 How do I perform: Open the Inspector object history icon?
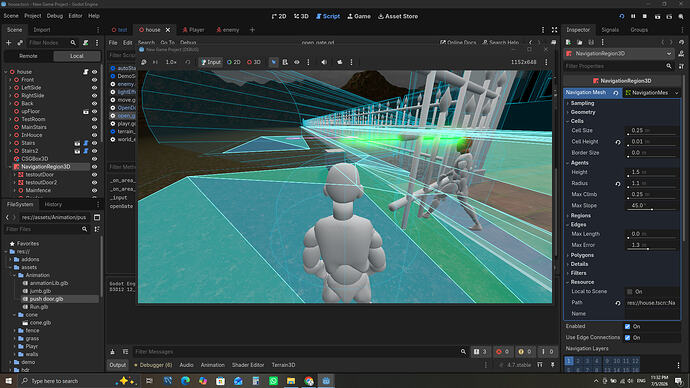[682, 42]
